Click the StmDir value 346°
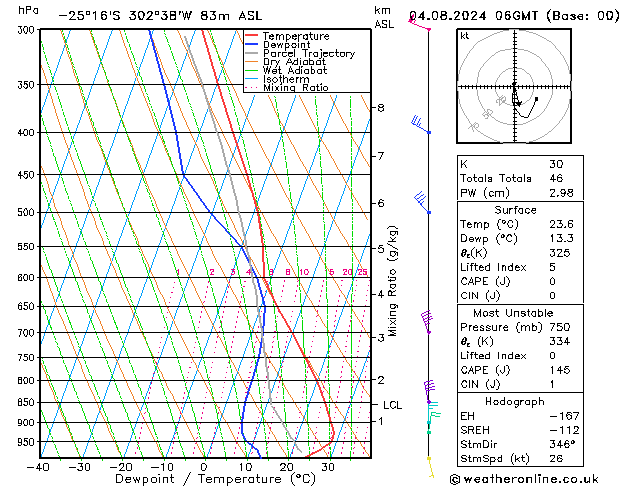The image size is (629, 486). pos(562,445)
